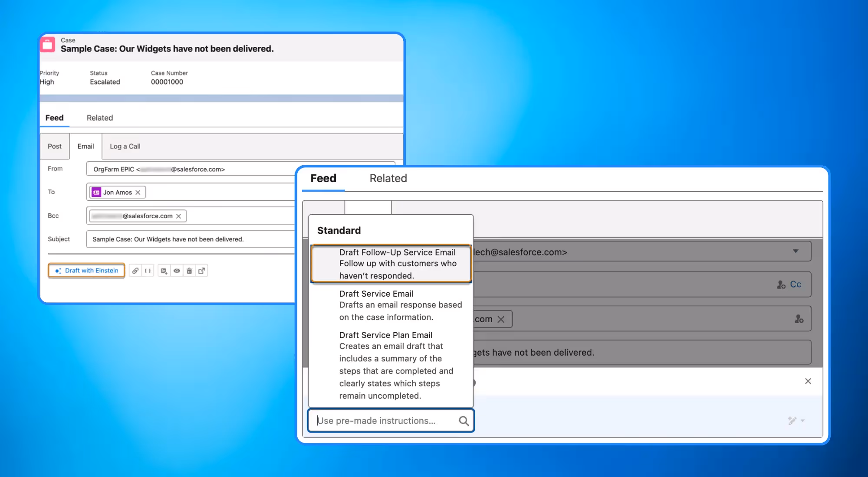This screenshot has height=477, width=868.
Task: Click the High priority value
Action: click(47, 82)
